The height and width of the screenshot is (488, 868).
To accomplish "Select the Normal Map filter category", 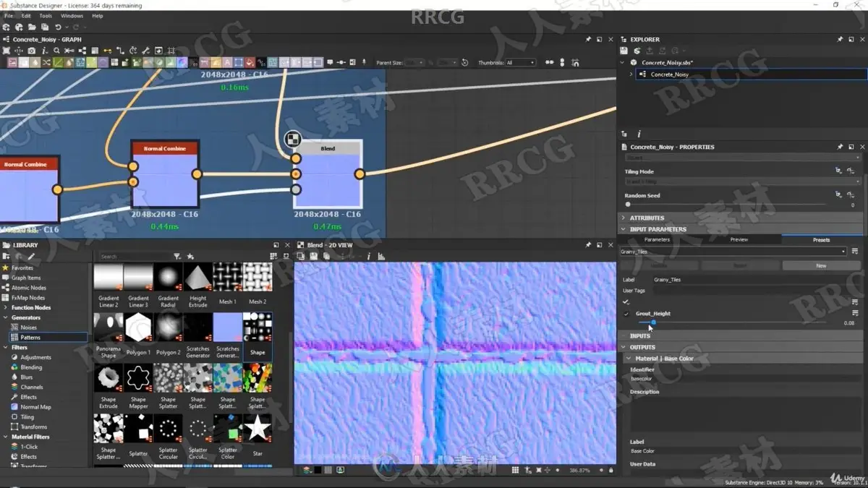I will pyautogui.click(x=35, y=407).
